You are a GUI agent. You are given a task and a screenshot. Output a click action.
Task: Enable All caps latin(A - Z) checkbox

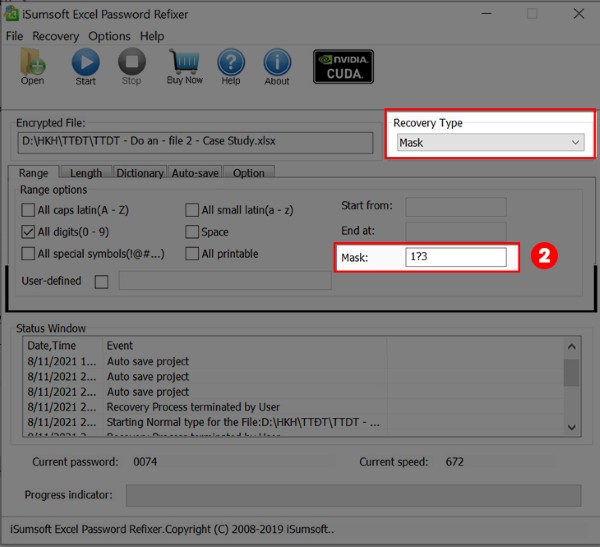tap(28, 210)
